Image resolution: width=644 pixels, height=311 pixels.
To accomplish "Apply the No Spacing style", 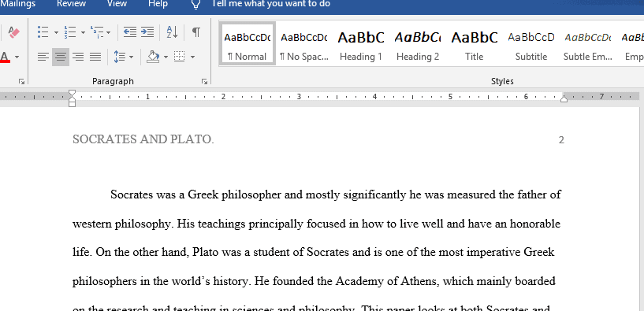I will (x=304, y=43).
